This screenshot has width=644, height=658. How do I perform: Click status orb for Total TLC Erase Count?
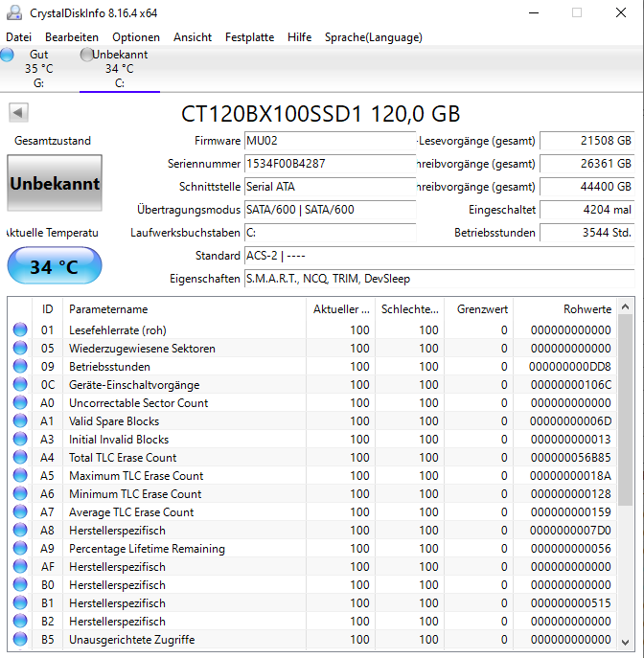pos(20,458)
